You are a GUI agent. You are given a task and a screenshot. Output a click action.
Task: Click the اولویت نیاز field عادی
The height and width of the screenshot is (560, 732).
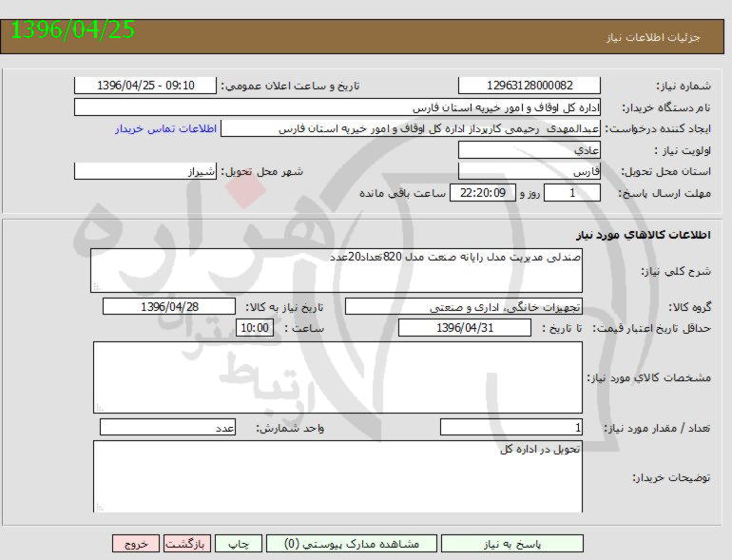[530, 150]
